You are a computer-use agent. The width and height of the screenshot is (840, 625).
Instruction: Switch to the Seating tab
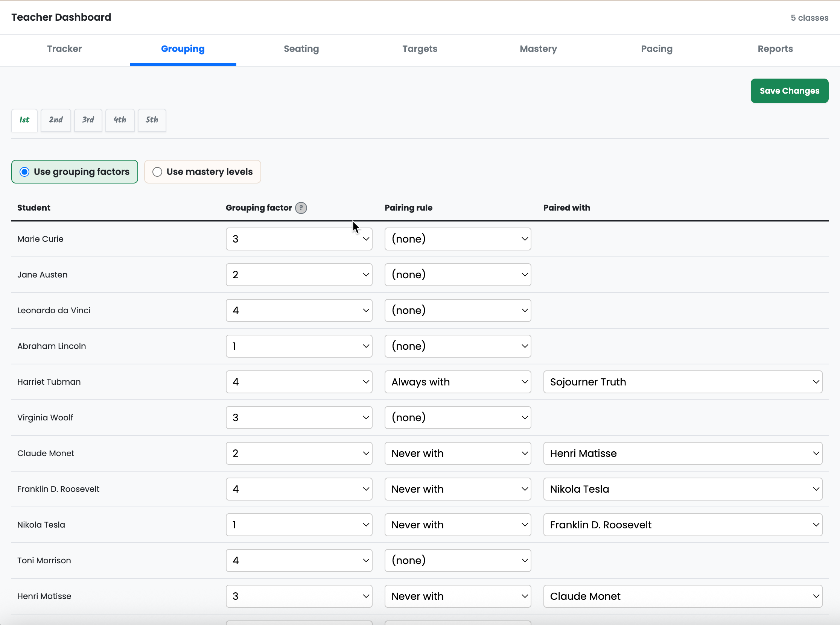(x=301, y=49)
